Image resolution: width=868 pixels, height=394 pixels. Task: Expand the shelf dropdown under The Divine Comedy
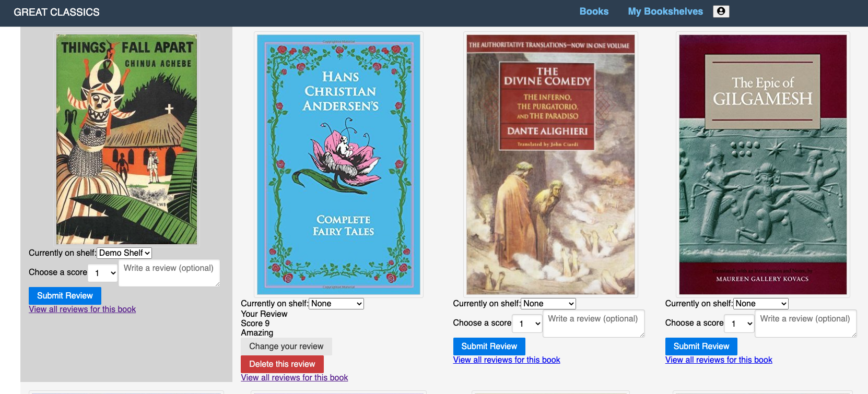(548, 304)
